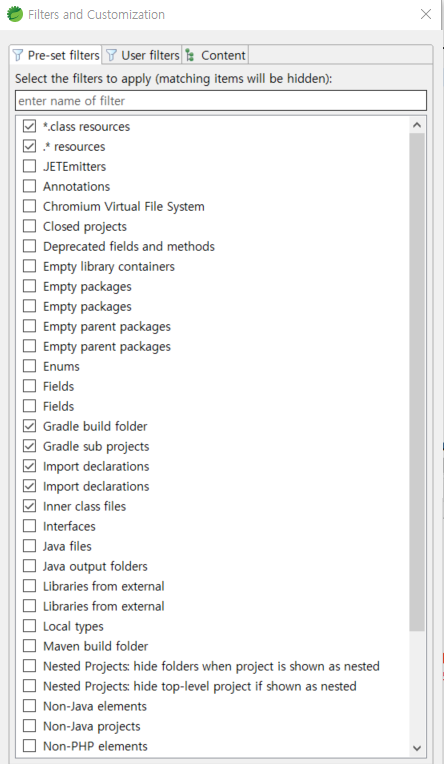Click the tree icon on Content tab

pos(190,55)
